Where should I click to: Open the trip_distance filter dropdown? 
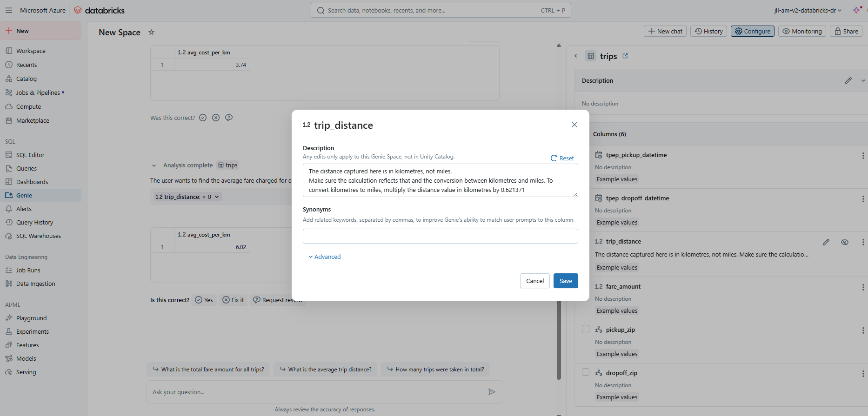pos(187,197)
